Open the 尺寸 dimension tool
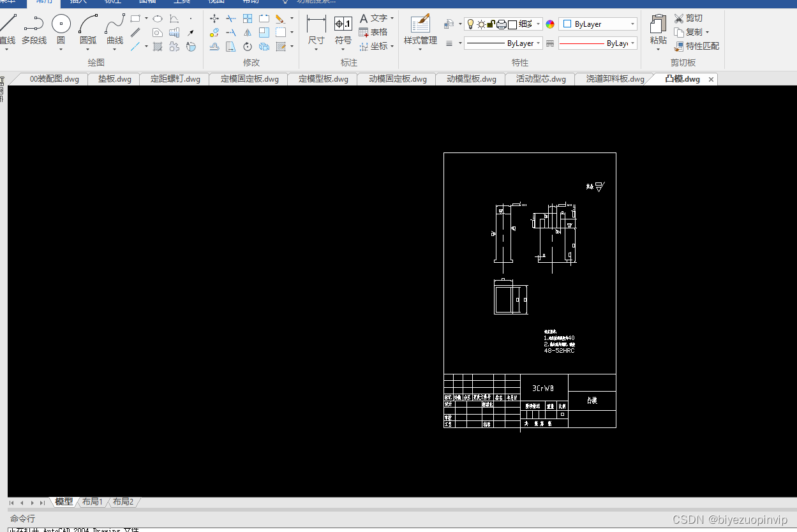This screenshot has width=797, height=532. 317,30
